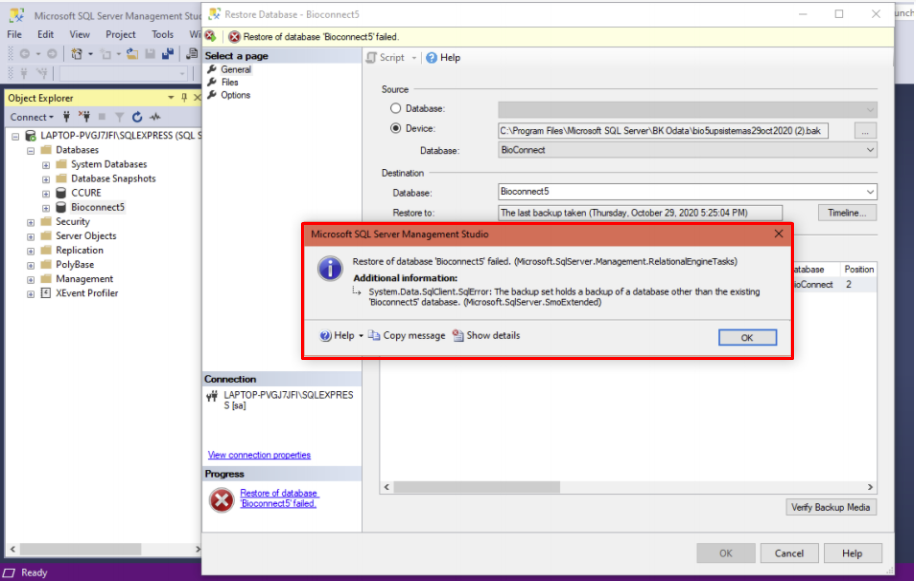This screenshot has width=916, height=582.
Task: Select the Files page in Restore Database
Action: click(230, 82)
